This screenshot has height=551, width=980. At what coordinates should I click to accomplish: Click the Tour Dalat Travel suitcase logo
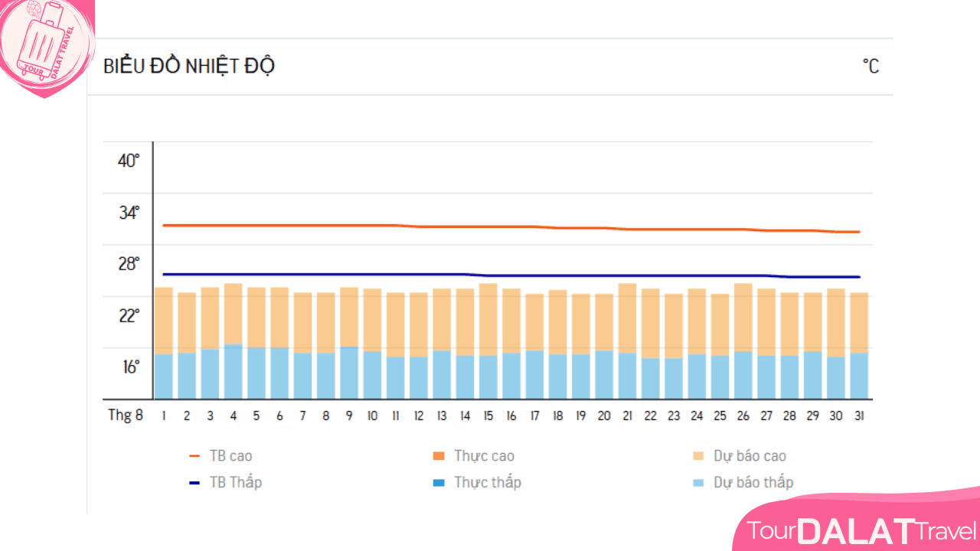(x=44, y=46)
